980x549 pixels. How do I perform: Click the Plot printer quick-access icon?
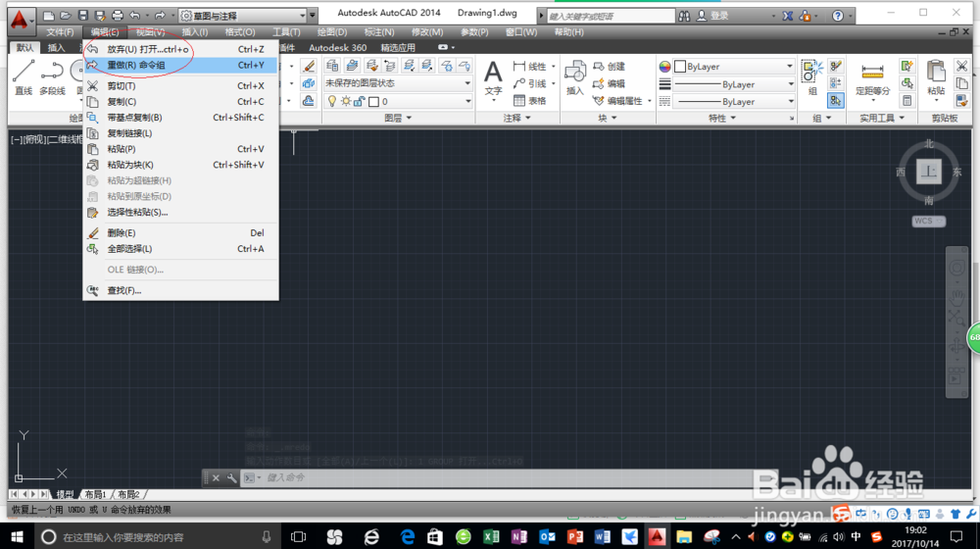click(x=117, y=16)
